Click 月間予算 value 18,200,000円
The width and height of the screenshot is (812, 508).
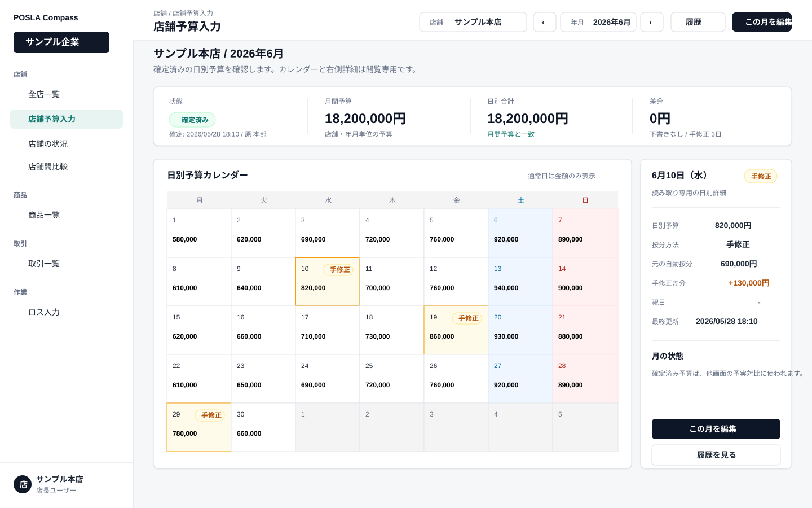(x=365, y=119)
